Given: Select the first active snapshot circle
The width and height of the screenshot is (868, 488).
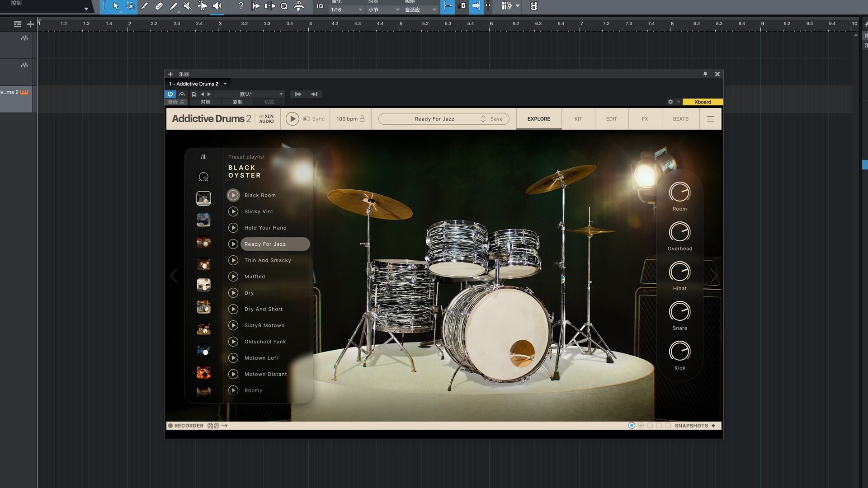Looking at the screenshot, I should (x=632, y=426).
